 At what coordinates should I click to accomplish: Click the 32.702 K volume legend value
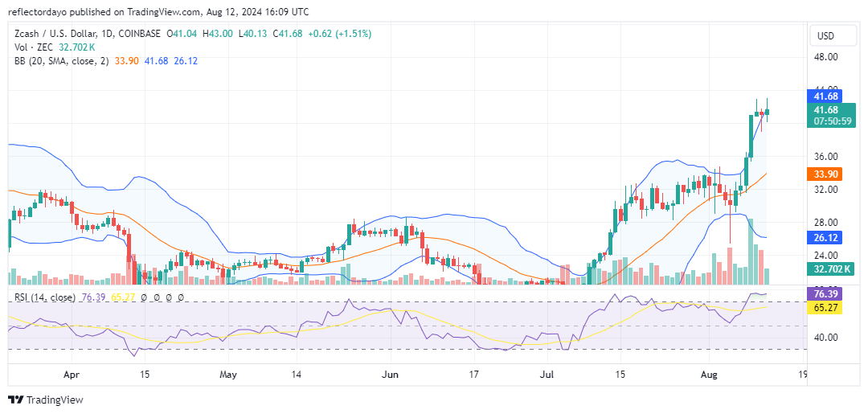tap(77, 47)
